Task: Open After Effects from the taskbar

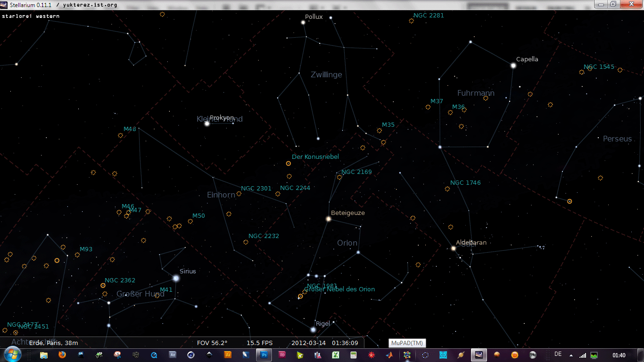Action: pos(173,355)
